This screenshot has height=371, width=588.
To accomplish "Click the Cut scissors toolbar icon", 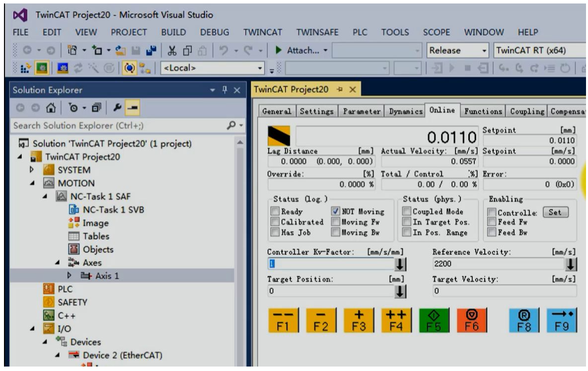I will [172, 50].
